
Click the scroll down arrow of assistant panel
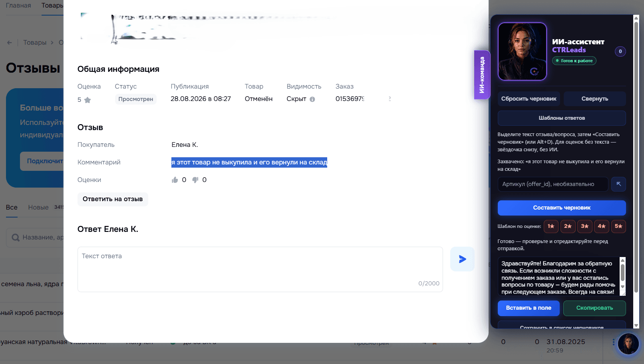pos(636,326)
